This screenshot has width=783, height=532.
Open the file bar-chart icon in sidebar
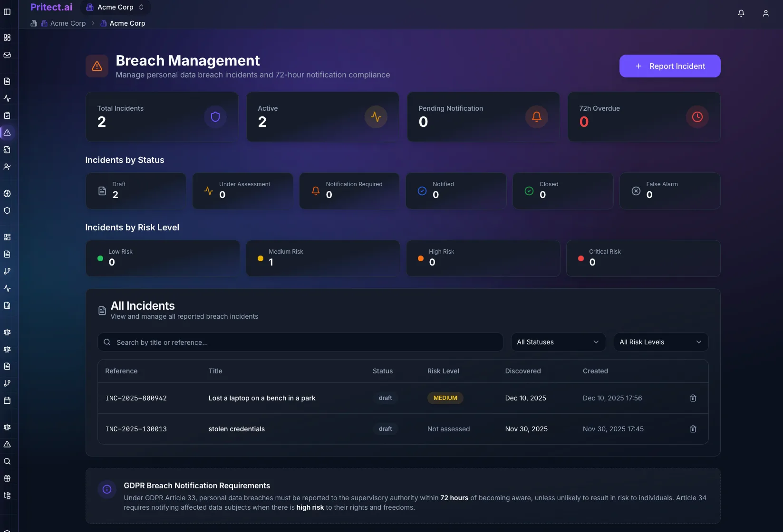pos(7,305)
